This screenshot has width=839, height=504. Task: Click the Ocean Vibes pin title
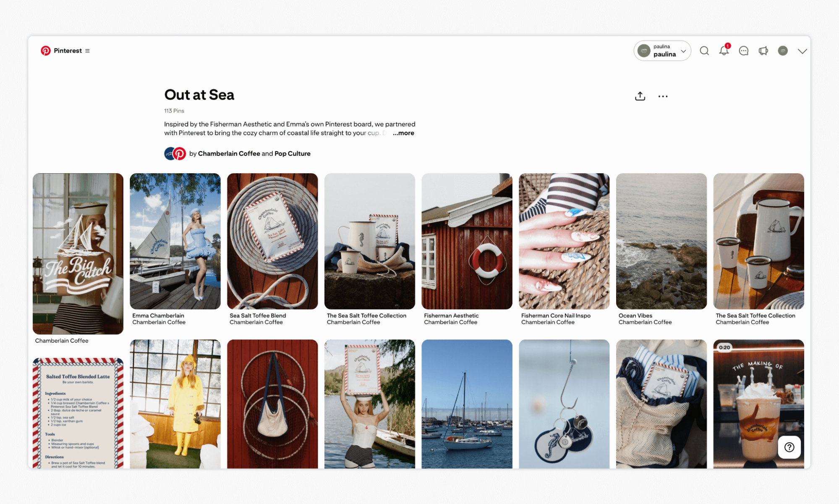[635, 316]
